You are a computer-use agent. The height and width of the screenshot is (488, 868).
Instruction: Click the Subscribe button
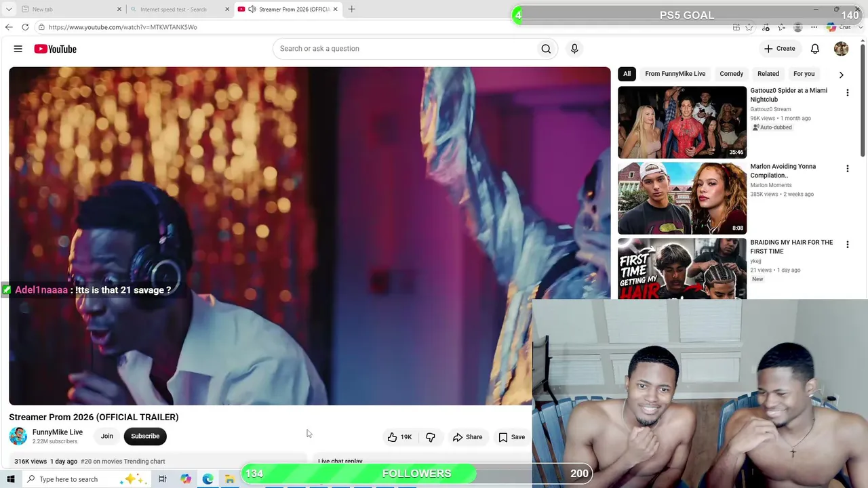coord(145,436)
